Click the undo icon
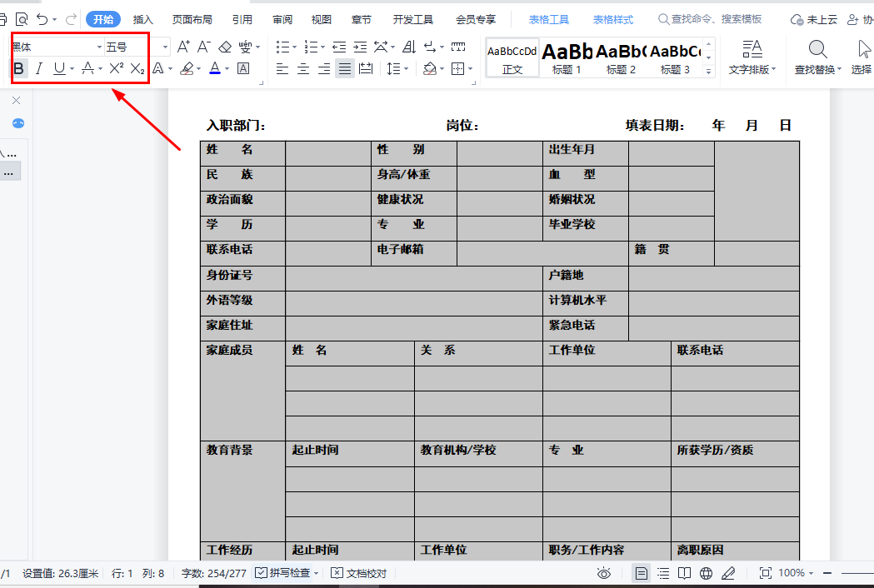 pos(42,19)
